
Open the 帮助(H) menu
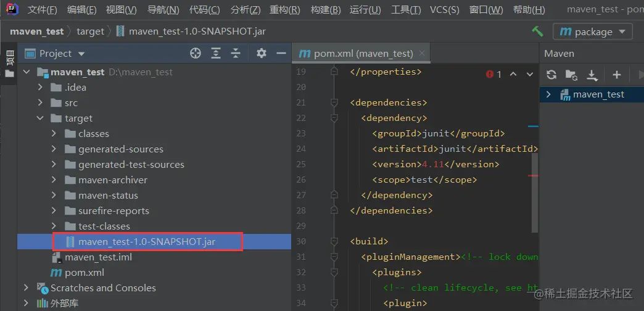coord(529,10)
